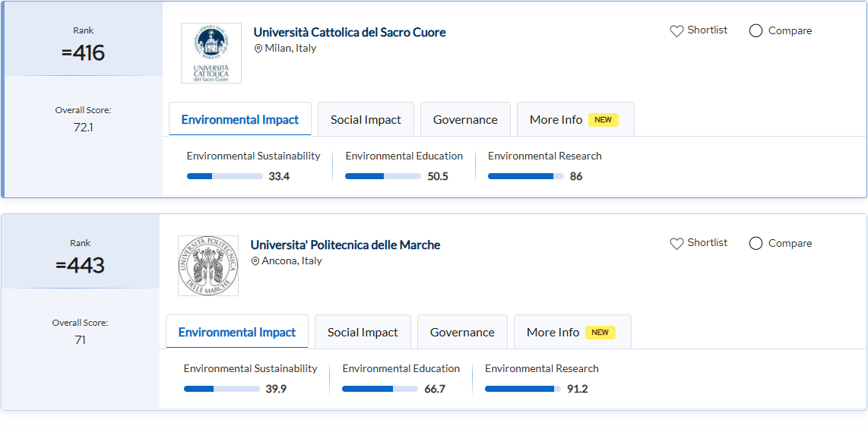Click location pin icon next to Milan, Italy
868x426 pixels.
(x=258, y=49)
